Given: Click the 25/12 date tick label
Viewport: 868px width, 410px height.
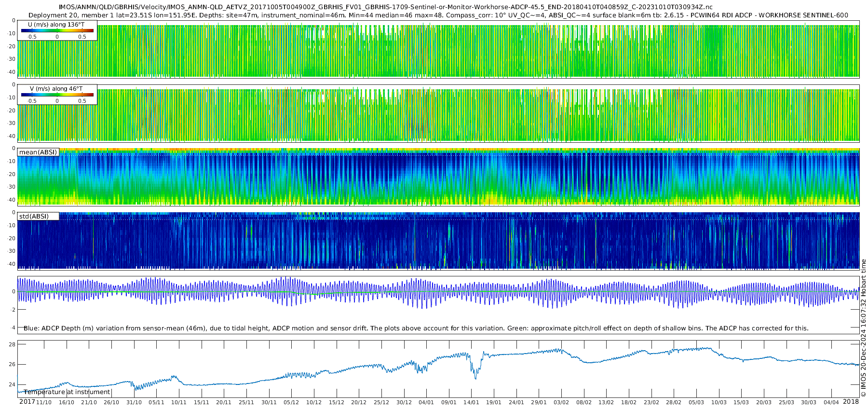Looking at the screenshot, I should tap(381, 402).
